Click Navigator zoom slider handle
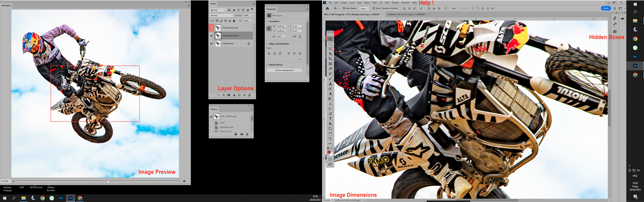This screenshot has width=644, height=202. click(x=108, y=181)
